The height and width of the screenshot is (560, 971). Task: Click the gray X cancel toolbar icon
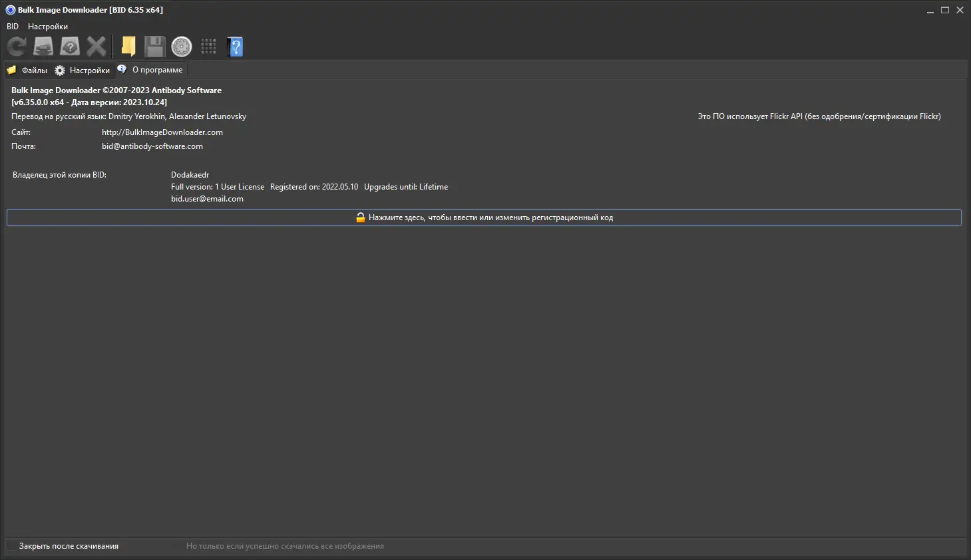(97, 47)
